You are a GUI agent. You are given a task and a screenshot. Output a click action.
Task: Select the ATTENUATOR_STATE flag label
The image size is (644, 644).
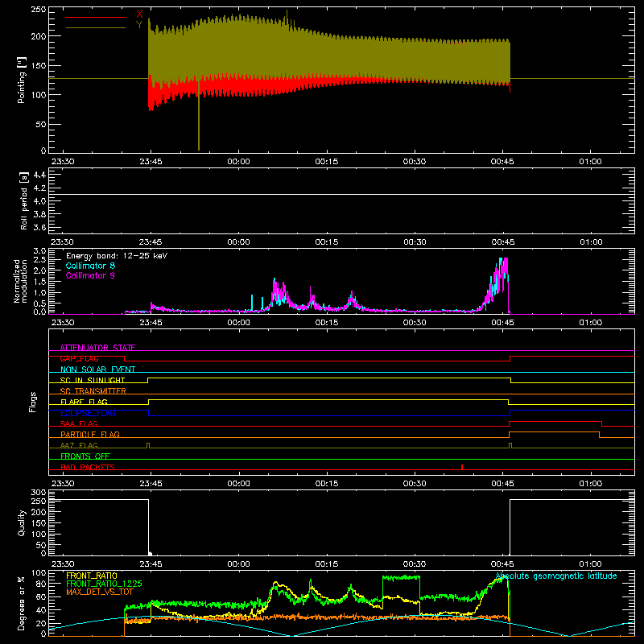[x=97, y=348]
